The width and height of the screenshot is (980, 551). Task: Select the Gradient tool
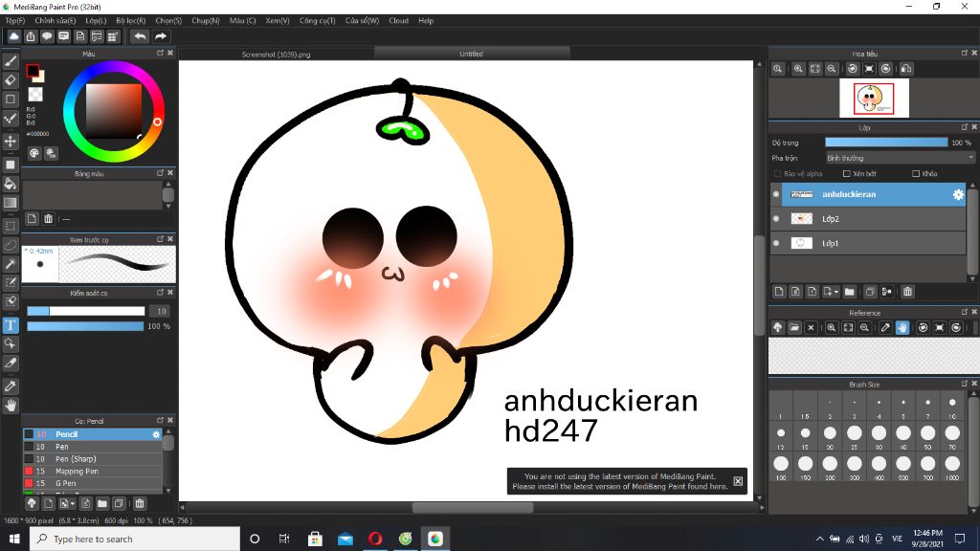tap(11, 203)
